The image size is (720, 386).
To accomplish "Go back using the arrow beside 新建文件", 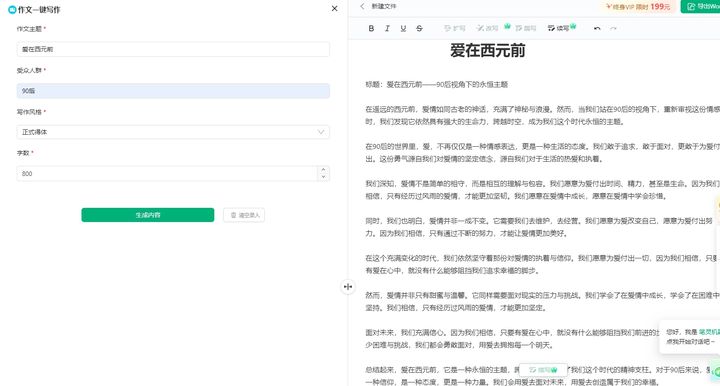I will click(362, 6).
